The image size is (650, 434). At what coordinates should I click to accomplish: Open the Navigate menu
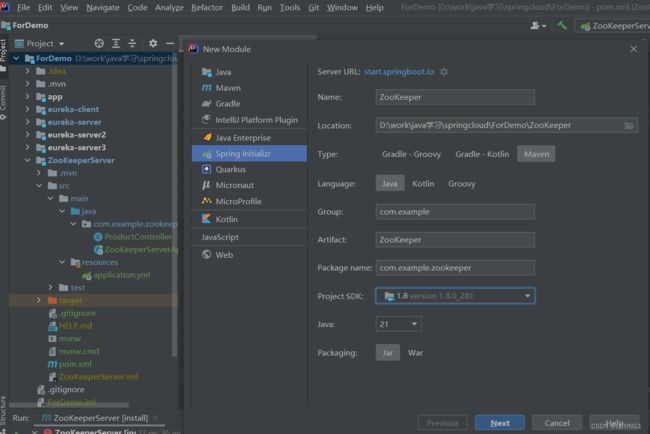103,7
